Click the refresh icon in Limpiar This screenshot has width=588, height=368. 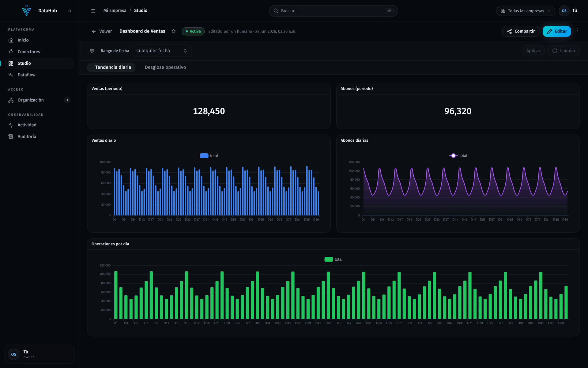pos(555,51)
